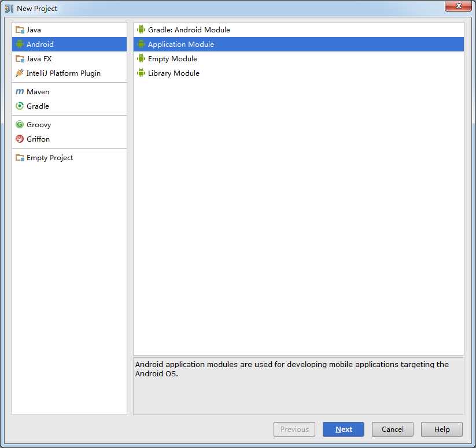Close the New Project window
The image size is (476, 448).
click(x=459, y=6)
